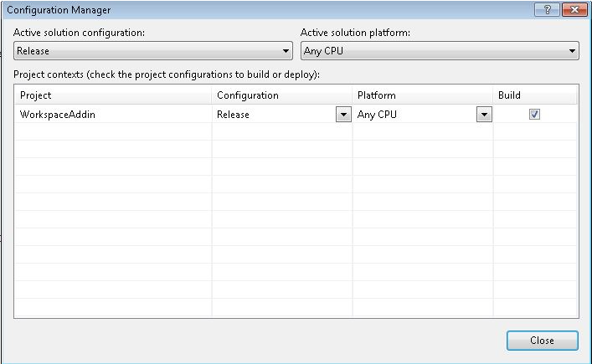This screenshot has height=364, width=592.
Task: Click the Build column header
Action: click(x=535, y=95)
